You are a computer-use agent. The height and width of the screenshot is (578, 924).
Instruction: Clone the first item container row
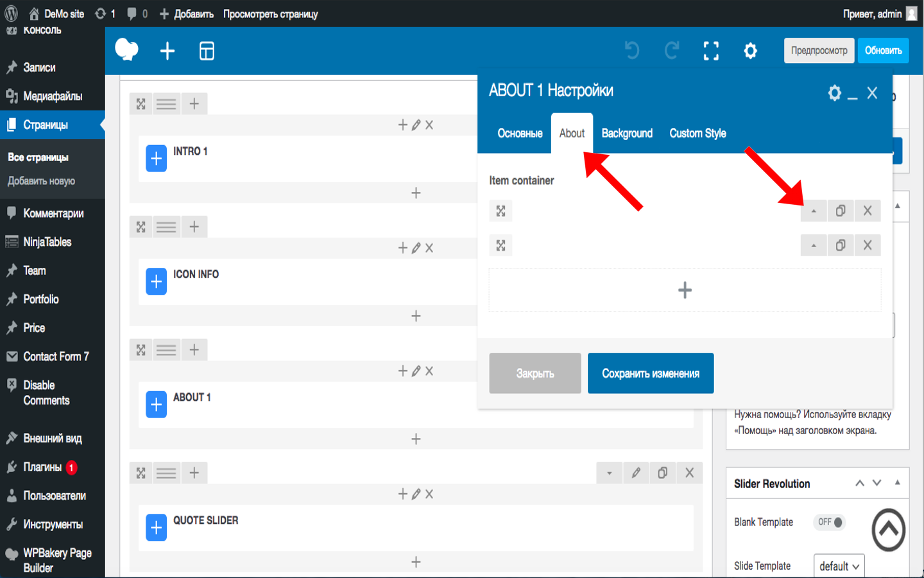pos(841,211)
